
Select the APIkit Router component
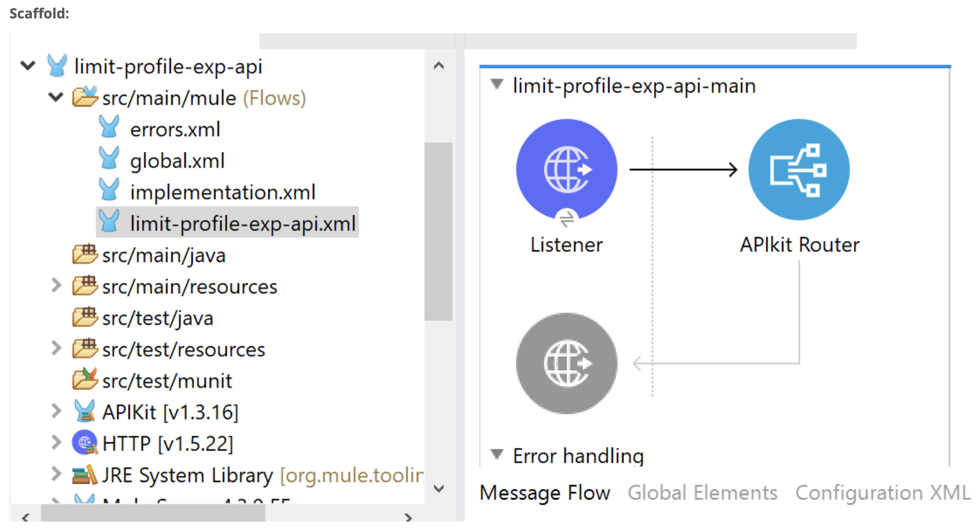pyautogui.click(x=799, y=169)
